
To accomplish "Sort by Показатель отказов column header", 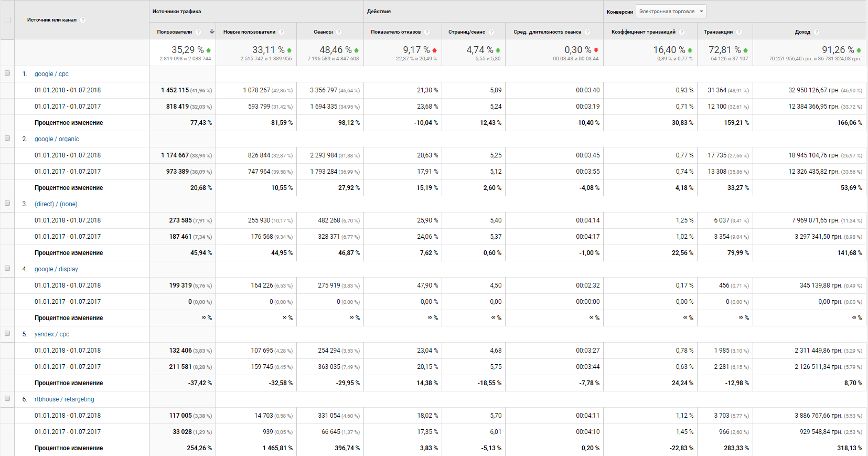I will coord(396,32).
